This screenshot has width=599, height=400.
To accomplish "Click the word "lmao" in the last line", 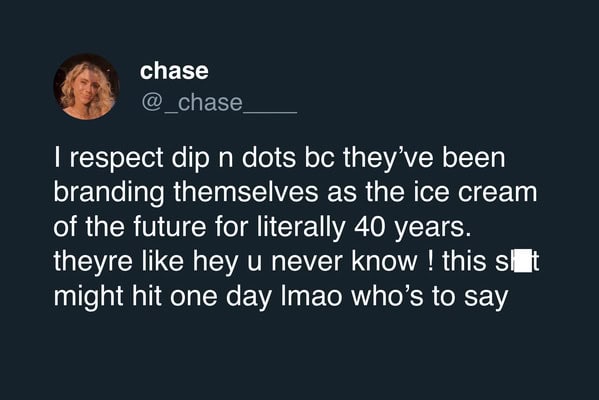I will tap(312, 296).
